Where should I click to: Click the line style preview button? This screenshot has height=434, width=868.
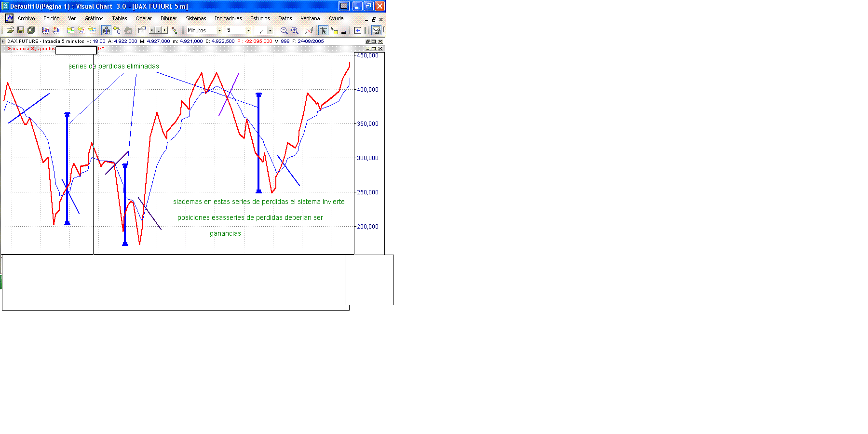point(261,30)
